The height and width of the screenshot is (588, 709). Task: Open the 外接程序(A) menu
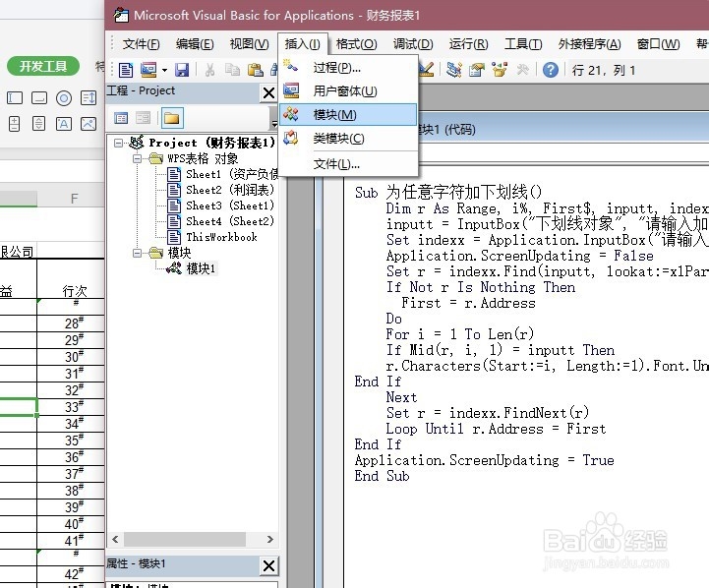coord(589,44)
